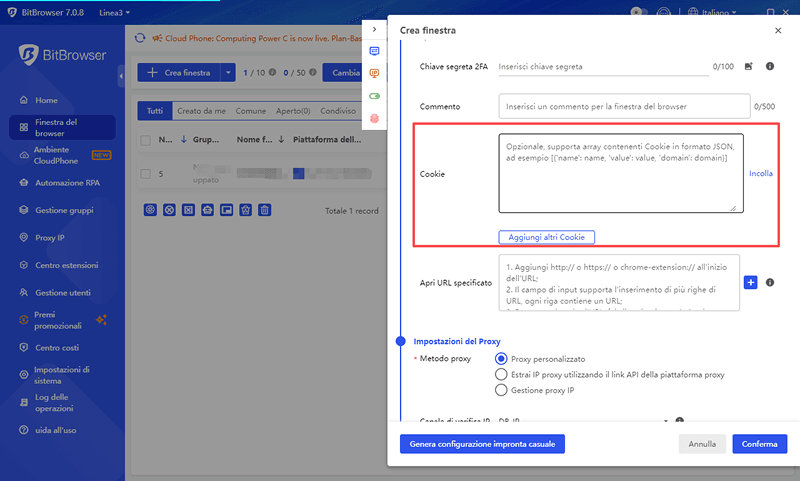Click the orange IP monitor icon
This screenshot has height=481, width=800.
pyautogui.click(x=374, y=73)
